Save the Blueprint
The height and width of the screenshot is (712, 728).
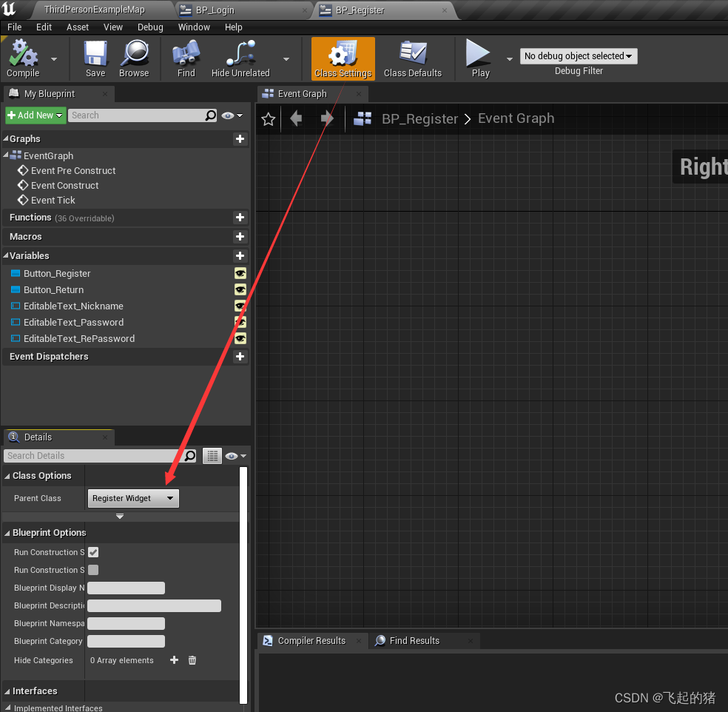click(95, 58)
